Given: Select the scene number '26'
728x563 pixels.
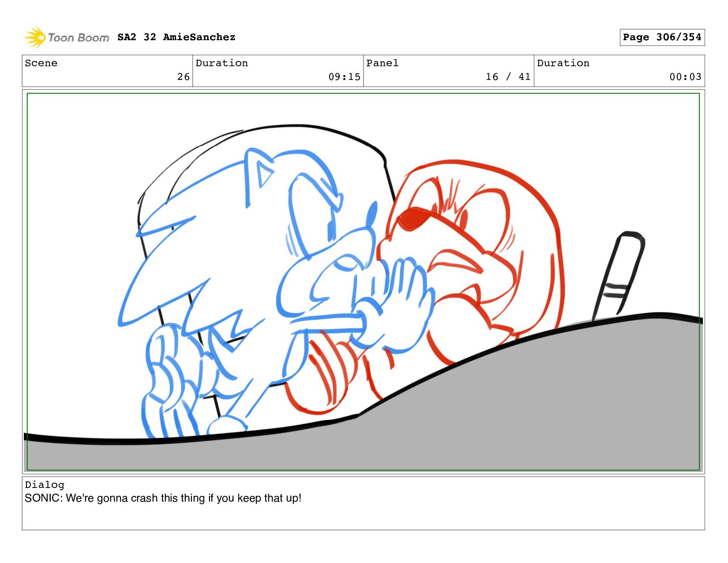Looking at the screenshot, I should click(x=184, y=77).
